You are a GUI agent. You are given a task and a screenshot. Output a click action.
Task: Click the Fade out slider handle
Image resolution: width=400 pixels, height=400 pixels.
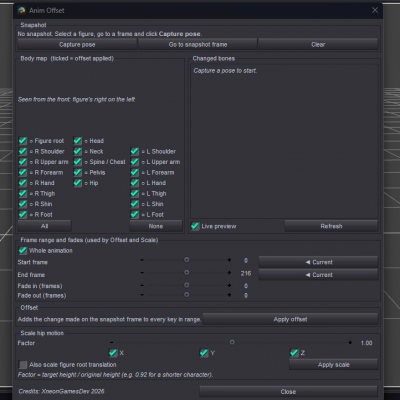pyautogui.click(x=187, y=295)
